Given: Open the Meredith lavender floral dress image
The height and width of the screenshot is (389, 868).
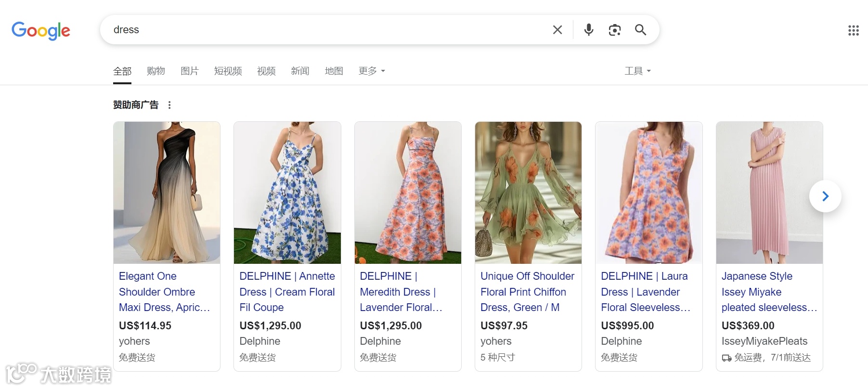Looking at the screenshot, I should click(x=408, y=193).
